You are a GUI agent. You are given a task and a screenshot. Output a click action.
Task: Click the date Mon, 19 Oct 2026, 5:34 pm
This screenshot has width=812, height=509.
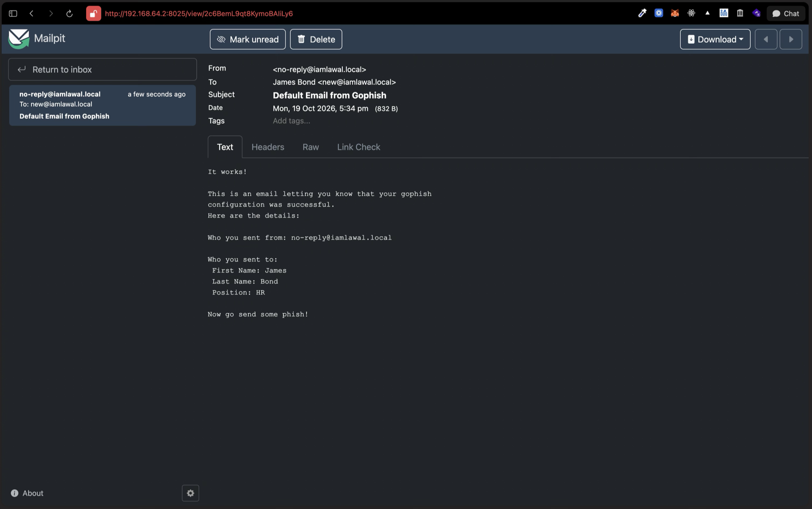pos(320,108)
